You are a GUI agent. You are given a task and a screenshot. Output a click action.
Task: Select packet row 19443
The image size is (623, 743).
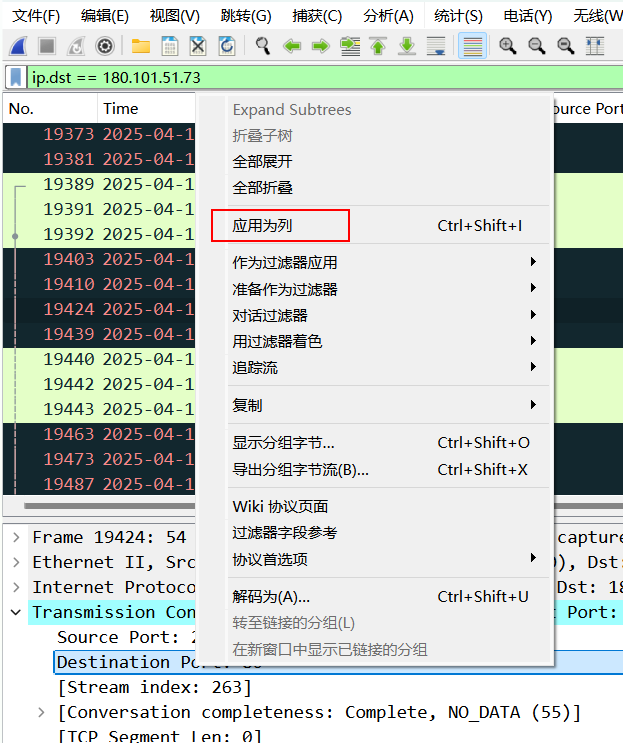click(99, 409)
